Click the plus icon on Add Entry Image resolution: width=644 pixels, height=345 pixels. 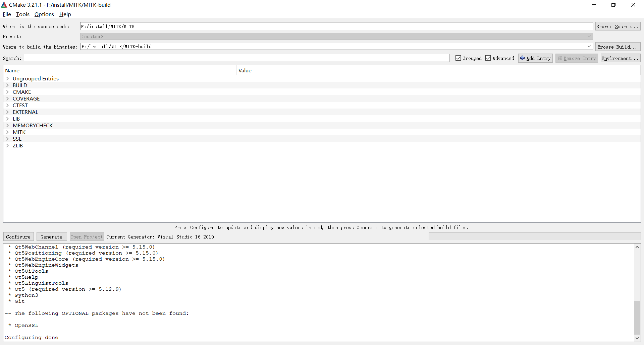(522, 58)
